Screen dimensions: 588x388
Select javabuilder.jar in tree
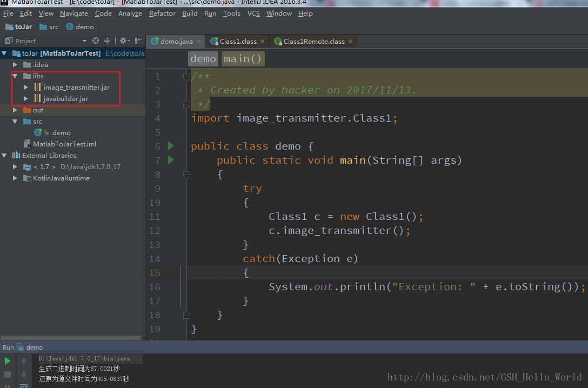click(x=65, y=98)
